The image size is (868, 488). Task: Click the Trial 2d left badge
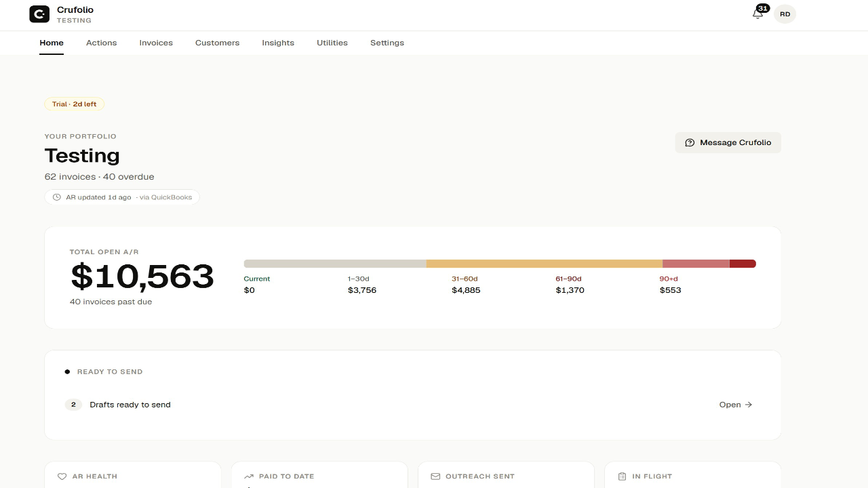coord(75,104)
